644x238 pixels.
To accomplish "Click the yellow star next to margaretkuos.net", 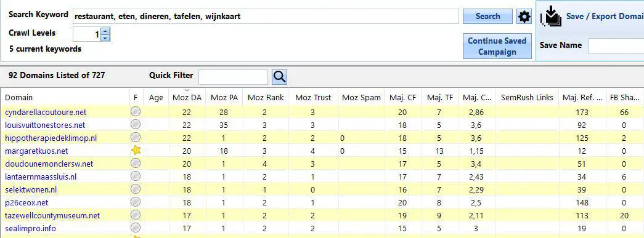I will tap(136, 150).
